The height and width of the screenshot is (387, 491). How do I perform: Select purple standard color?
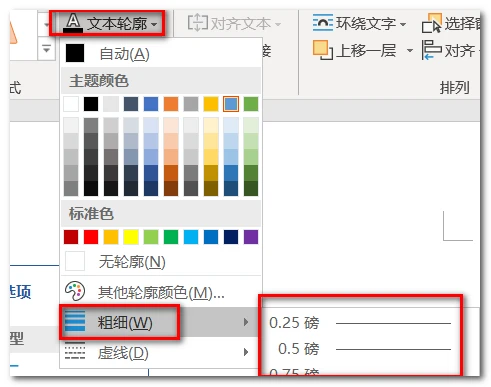tap(251, 237)
